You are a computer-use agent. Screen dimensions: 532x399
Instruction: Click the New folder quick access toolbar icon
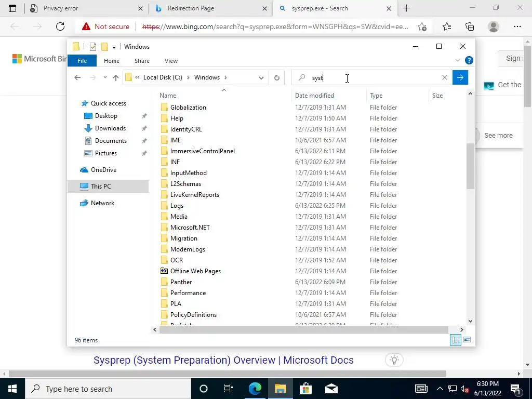click(x=104, y=47)
